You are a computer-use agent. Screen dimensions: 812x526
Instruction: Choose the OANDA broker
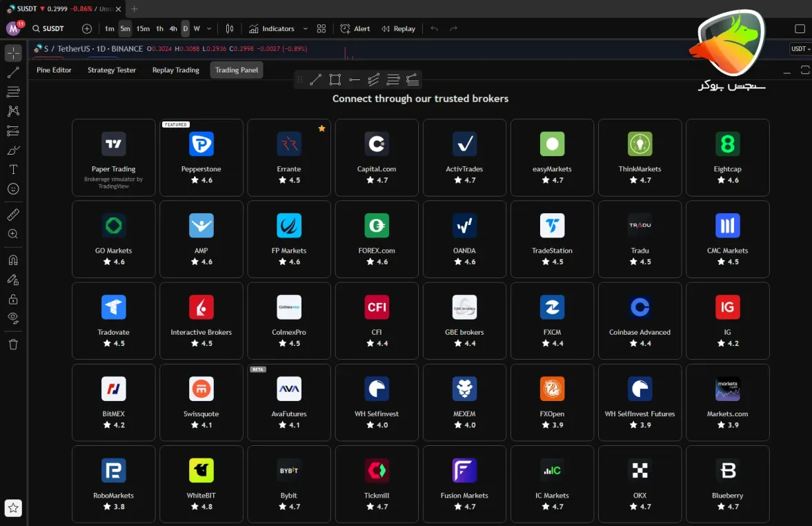464,240
